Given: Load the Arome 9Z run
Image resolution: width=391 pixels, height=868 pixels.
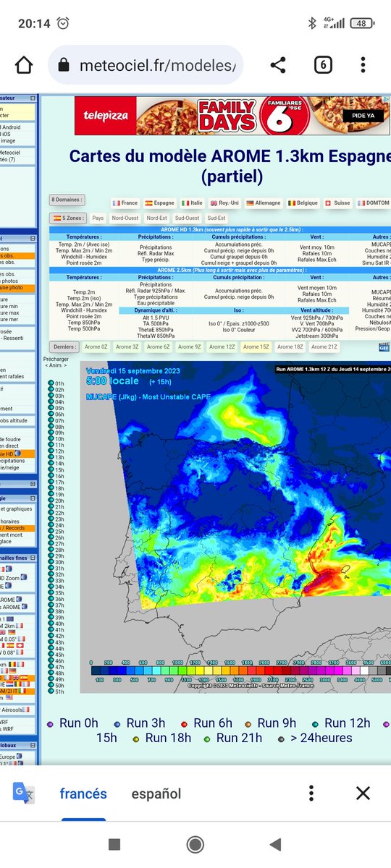Looking at the screenshot, I should (x=189, y=347).
